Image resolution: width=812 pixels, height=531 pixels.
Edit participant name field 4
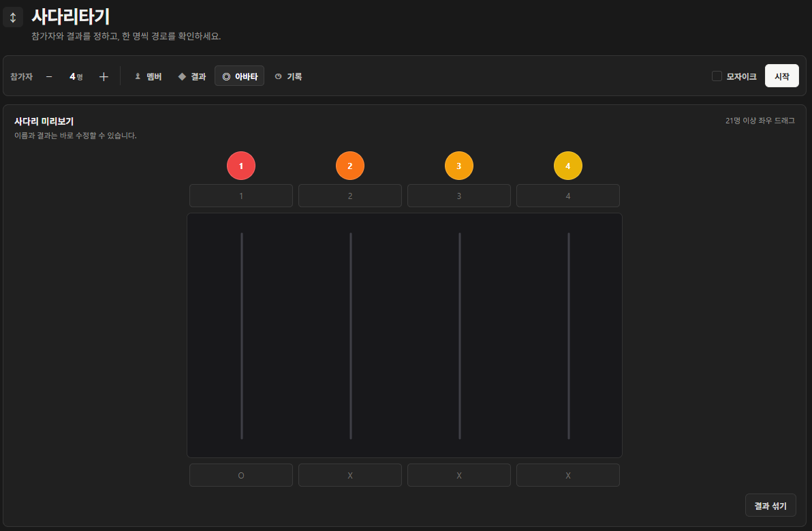coord(568,196)
